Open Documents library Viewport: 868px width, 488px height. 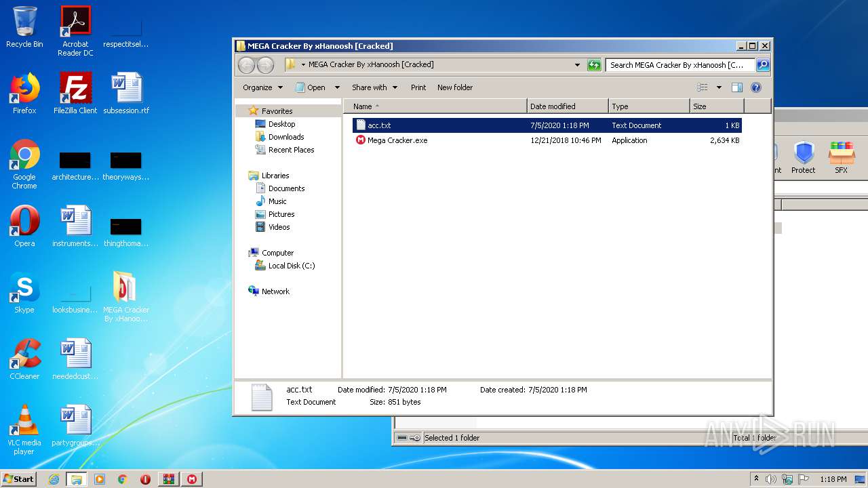(x=286, y=188)
